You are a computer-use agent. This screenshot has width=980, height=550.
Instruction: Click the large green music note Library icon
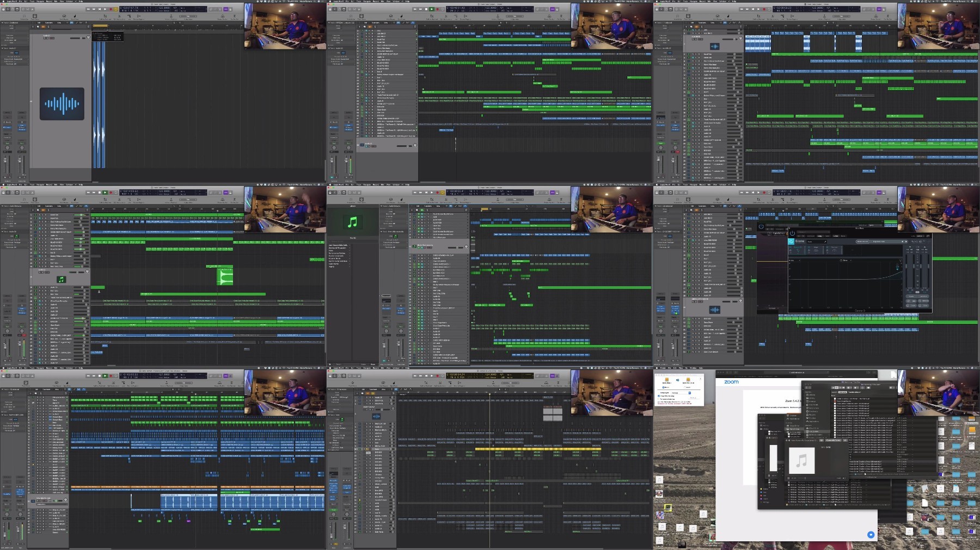tap(352, 222)
